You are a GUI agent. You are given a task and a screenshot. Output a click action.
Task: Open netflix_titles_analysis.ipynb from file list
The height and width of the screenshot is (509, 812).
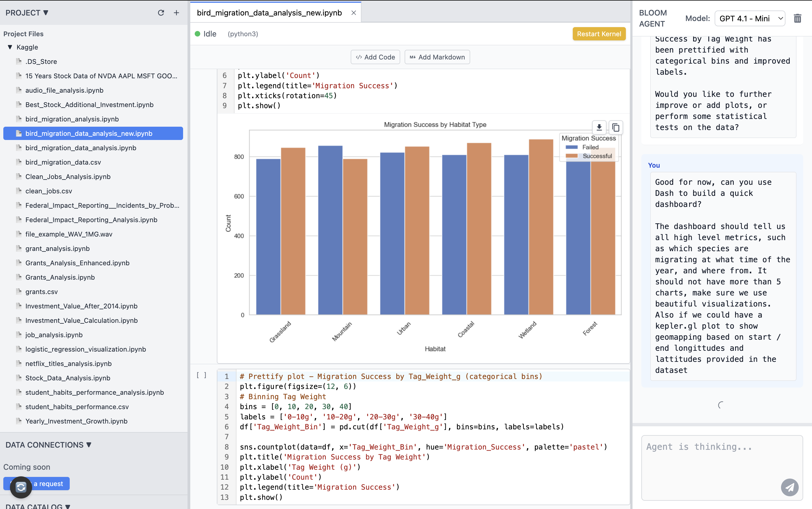69,363
